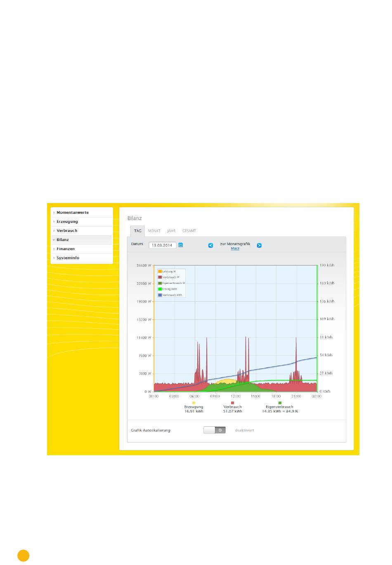The image size is (392, 565).
Task: Click the 'zur Monatsgrafik' label
Action: coord(235,244)
